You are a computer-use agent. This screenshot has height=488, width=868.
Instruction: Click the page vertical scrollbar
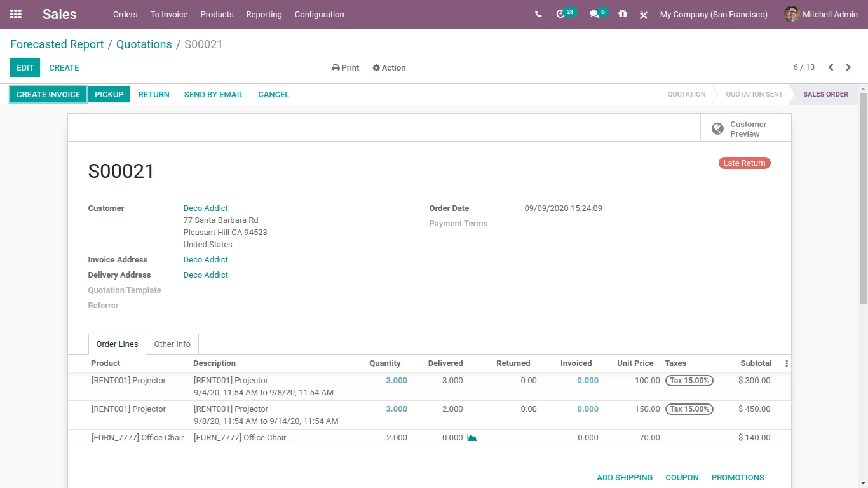863,197
